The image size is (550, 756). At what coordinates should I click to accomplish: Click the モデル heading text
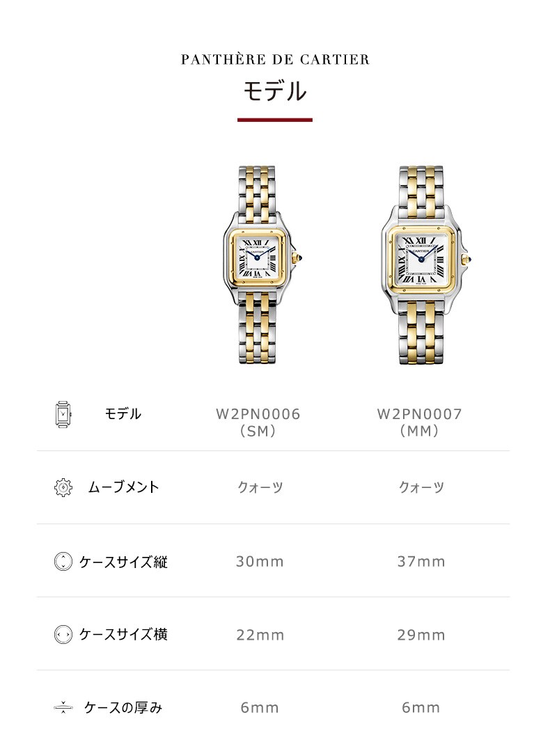pyautogui.click(x=275, y=91)
